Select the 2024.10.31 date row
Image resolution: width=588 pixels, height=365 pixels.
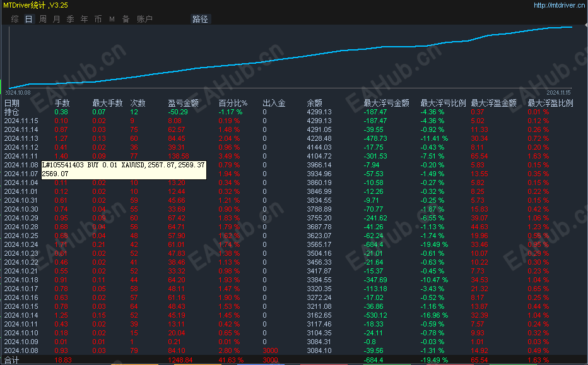21,201
